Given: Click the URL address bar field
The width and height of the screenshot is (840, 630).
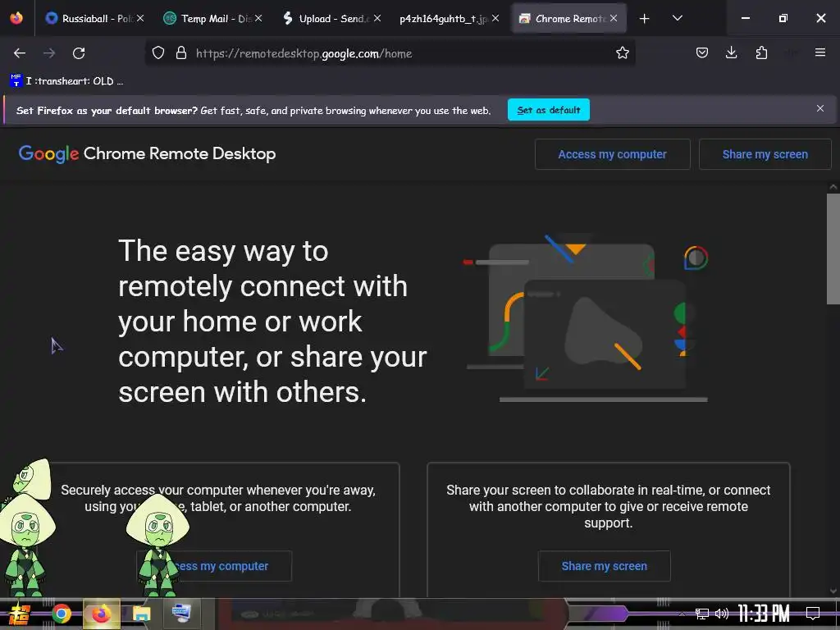Looking at the screenshot, I should pyautogui.click(x=390, y=53).
